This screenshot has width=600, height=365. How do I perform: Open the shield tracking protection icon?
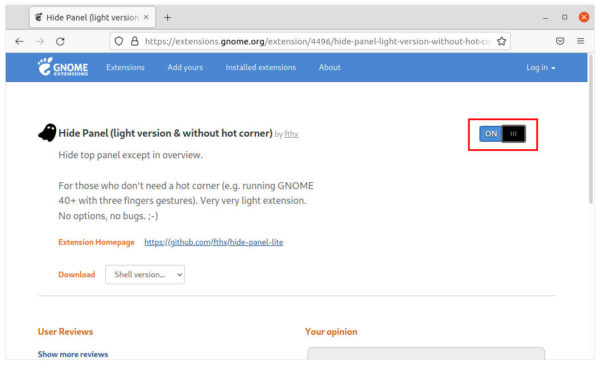pyautogui.click(x=119, y=41)
